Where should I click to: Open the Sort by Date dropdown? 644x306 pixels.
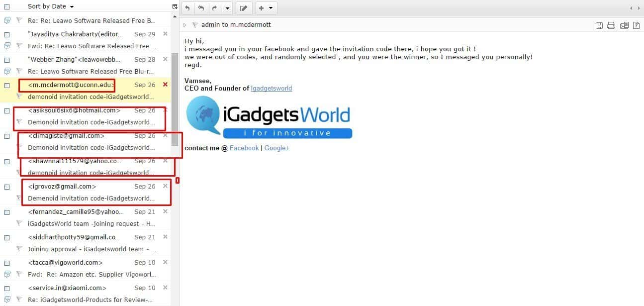pos(72,7)
